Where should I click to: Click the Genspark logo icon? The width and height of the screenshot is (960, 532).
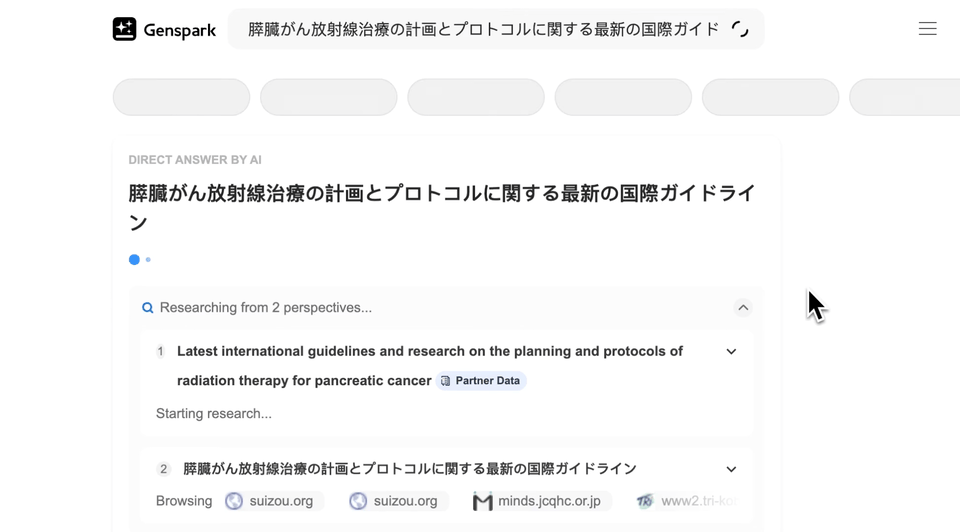click(x=124, y=29)
